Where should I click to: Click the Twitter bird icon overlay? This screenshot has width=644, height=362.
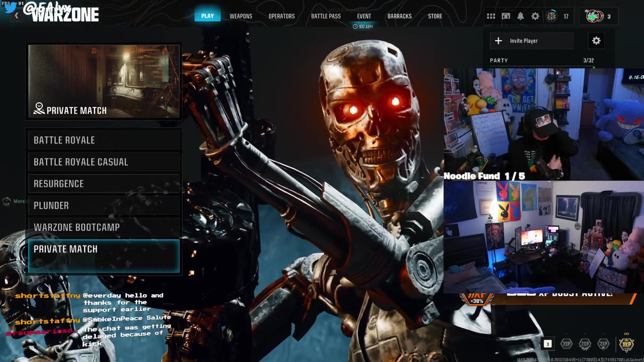[11, 7]
